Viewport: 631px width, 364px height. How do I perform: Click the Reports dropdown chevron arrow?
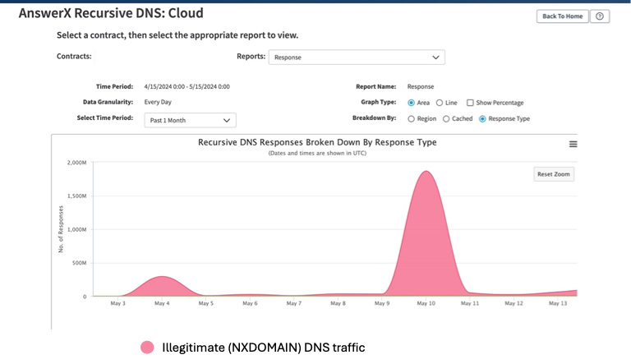point(435,58)
